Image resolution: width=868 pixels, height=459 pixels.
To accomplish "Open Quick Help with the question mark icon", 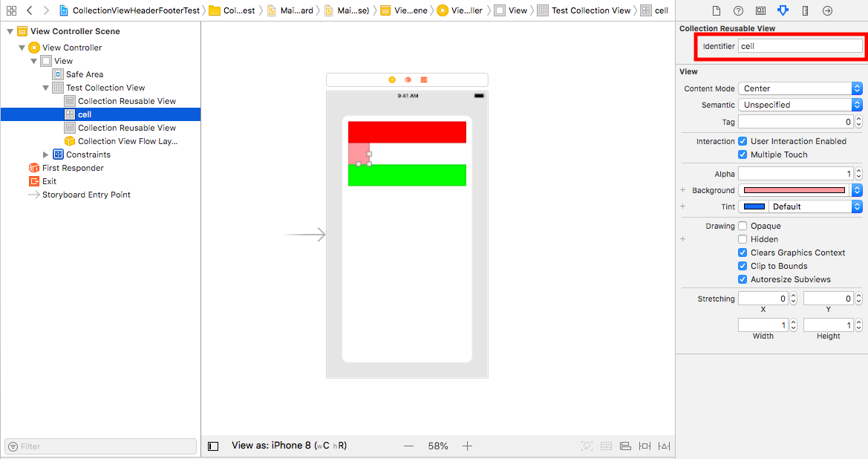I will coord(738,10).
